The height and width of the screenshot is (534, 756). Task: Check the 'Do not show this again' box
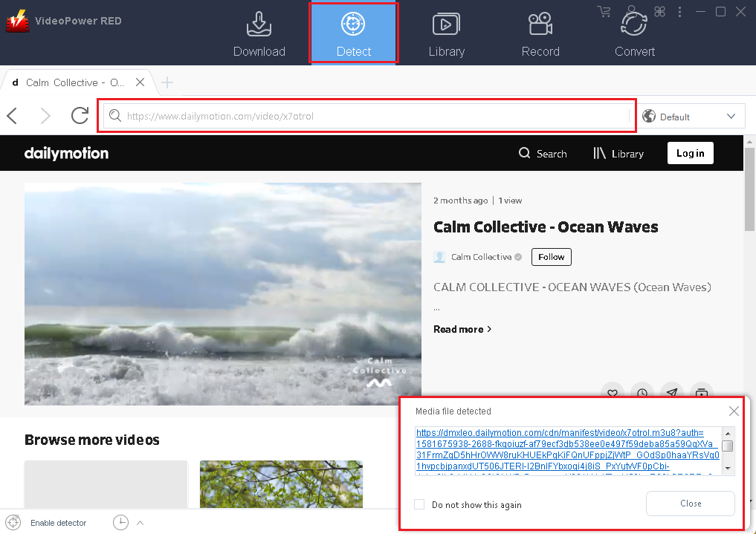420,504
